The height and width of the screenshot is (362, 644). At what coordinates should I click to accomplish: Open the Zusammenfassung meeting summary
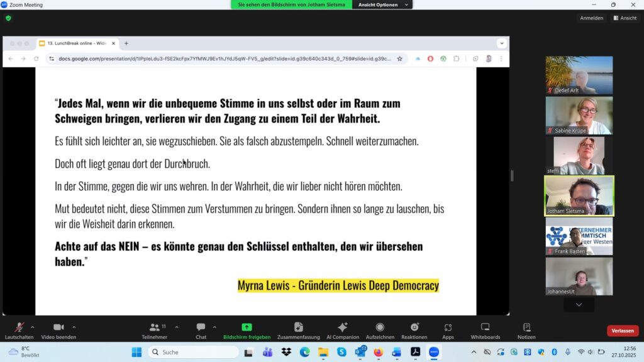pyautogui.click(x=299, y=330)
